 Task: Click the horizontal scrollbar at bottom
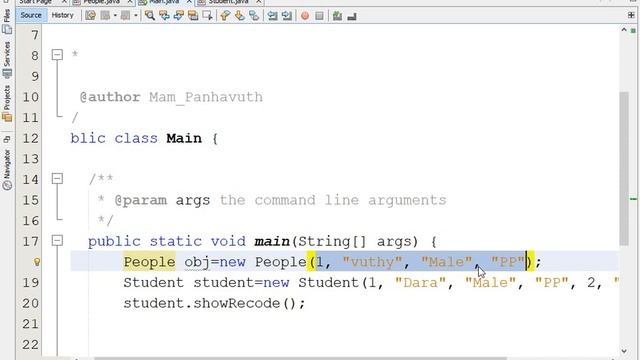[x=300, y=358]
